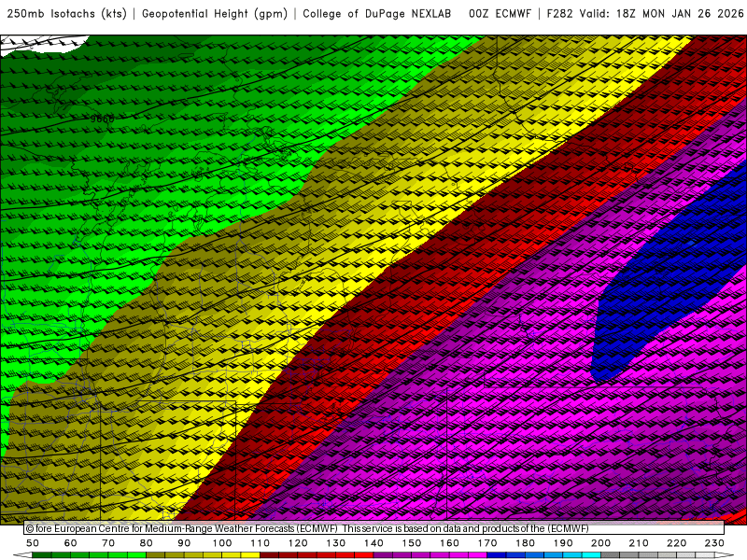747x560 pixels.
Task: Click the legend value 220
Action: coord(676,543)
